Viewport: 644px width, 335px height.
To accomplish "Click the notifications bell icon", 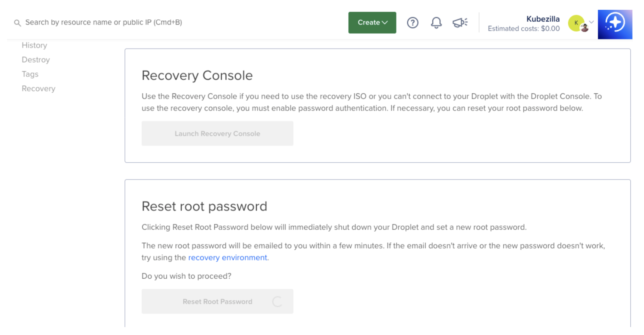I will point(436,23).
